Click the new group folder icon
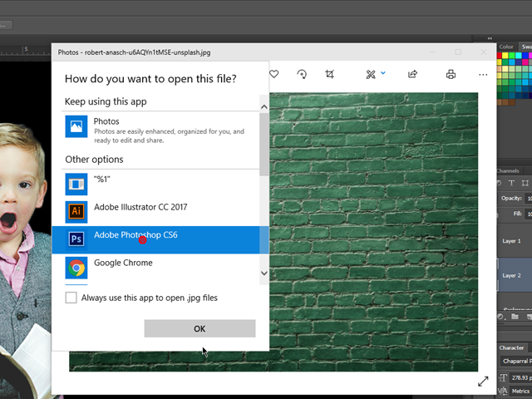This screenshot has height=399, width=532. [515, 317]
